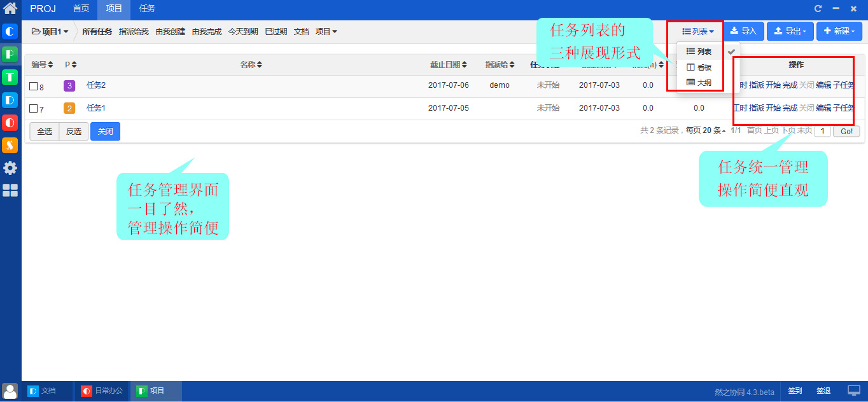This screenshot has width=868, height=402.
Task: Go to the 项目 top tab
Action: coord(114,9)
